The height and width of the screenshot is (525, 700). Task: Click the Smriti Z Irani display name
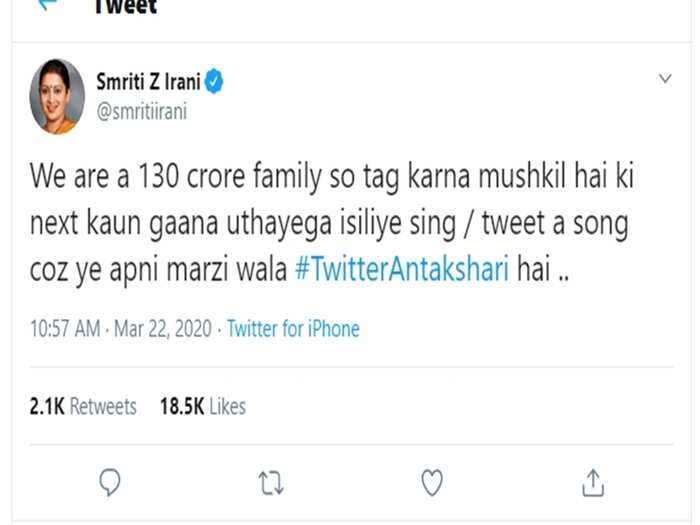click(148, 82)
